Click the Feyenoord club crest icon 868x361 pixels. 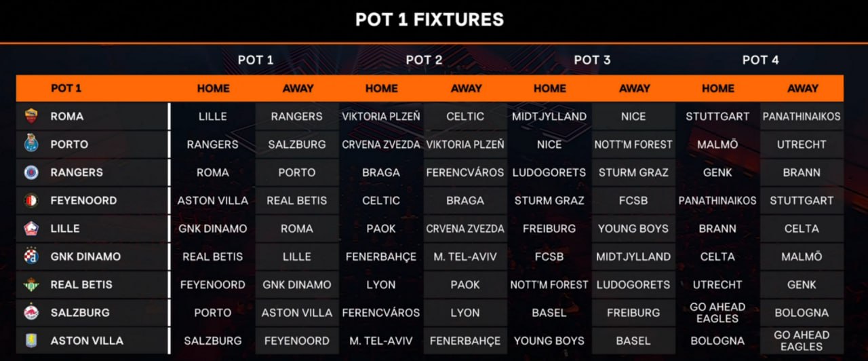pyautogui.click(x=31, y=201)
